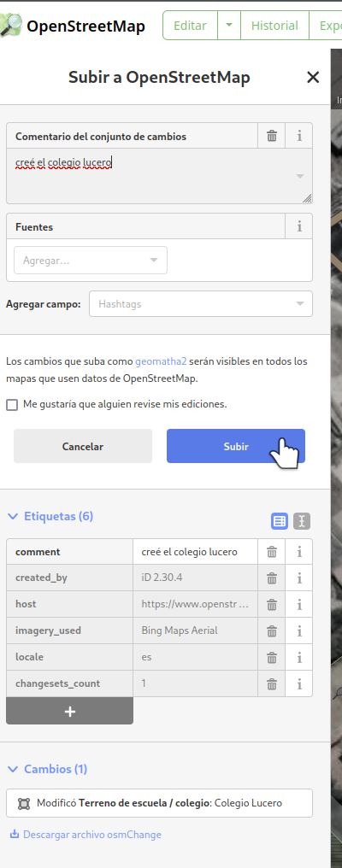Remove the comment tag row

(x=272, y=552)
